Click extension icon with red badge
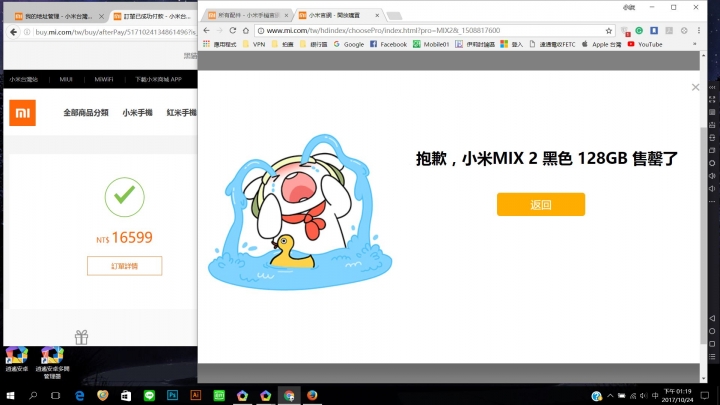The height and width of the screenshot is (405, 720). tap(625, 31)
